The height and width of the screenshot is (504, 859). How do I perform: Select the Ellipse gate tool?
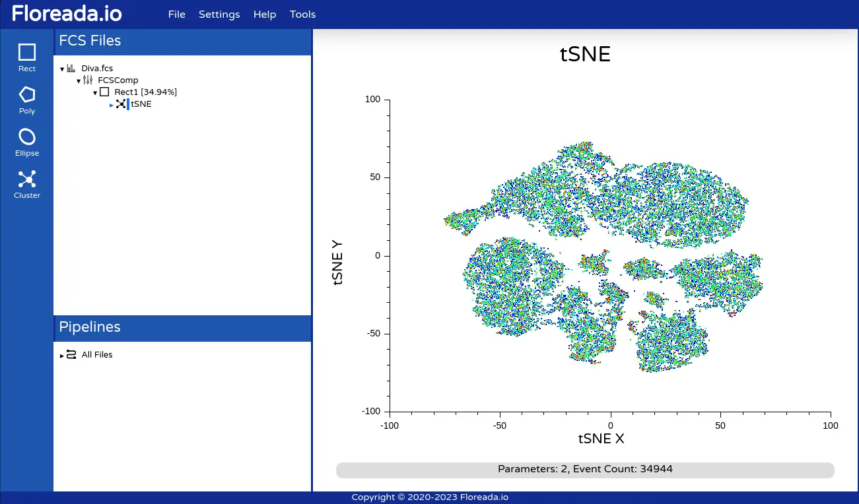27,142
